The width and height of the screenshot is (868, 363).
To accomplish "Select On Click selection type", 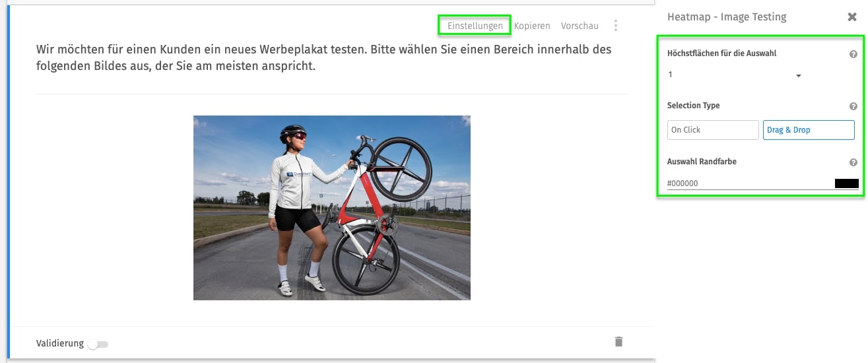I will click(713, 130).
